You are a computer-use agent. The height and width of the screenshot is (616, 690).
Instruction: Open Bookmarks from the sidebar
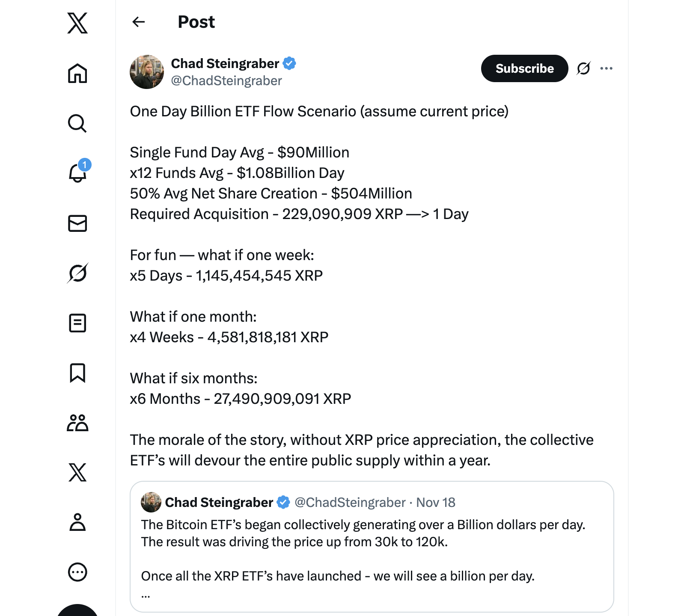pos(77,373)
